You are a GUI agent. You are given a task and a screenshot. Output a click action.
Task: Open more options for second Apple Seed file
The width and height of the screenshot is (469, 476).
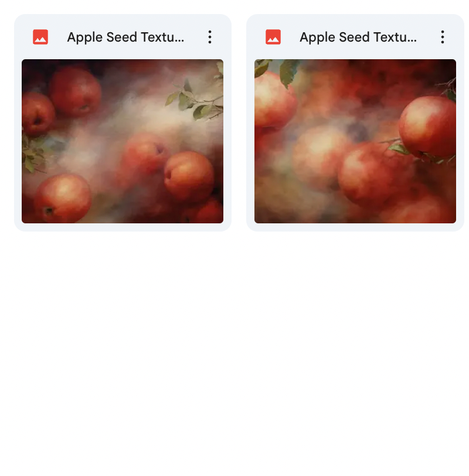(x=443, y=37)
